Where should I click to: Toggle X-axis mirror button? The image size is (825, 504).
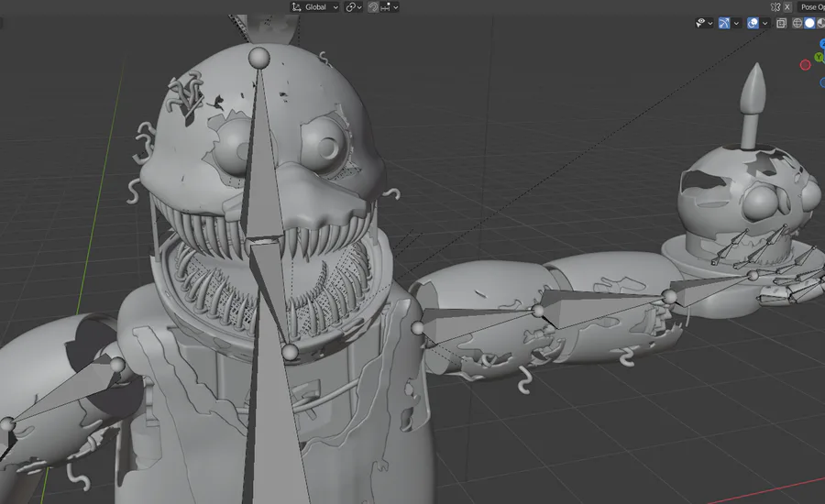(787, 6)
